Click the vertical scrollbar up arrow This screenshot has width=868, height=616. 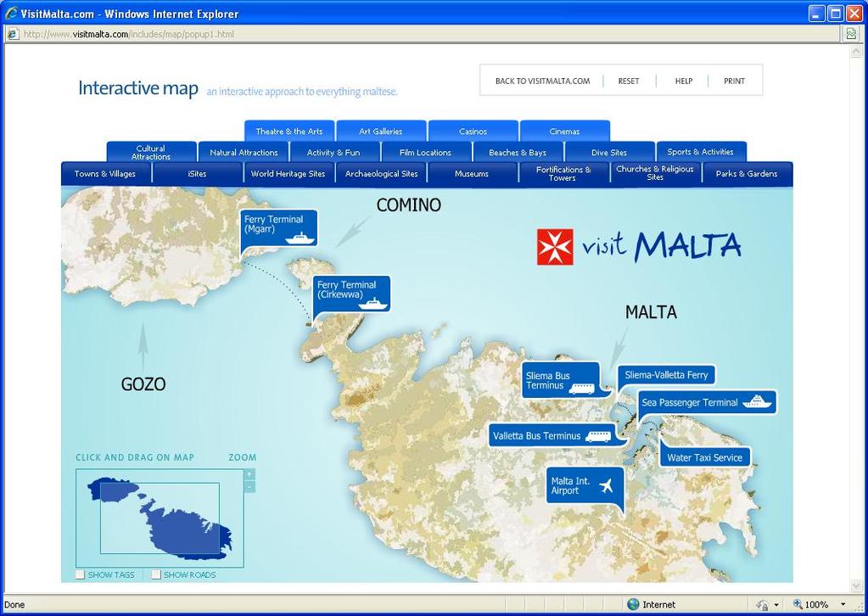pos(856,51)
